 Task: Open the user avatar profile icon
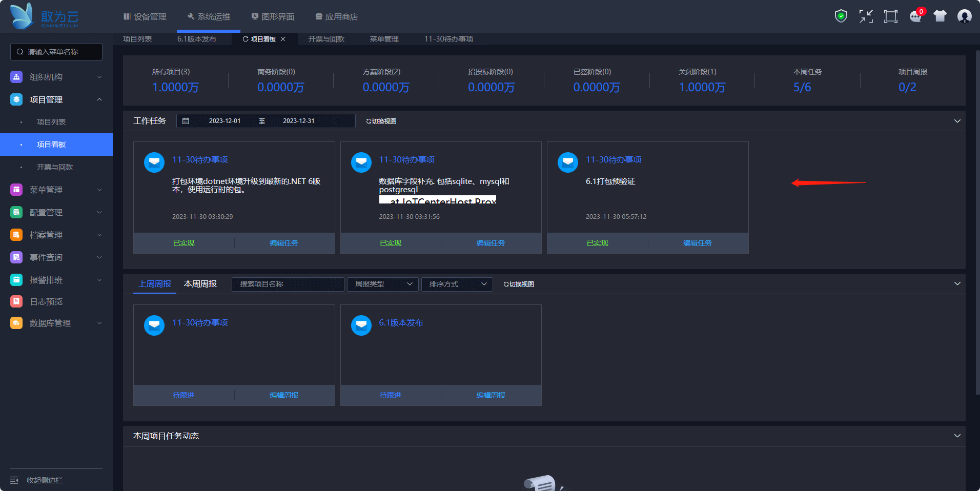tap(964, 16)
